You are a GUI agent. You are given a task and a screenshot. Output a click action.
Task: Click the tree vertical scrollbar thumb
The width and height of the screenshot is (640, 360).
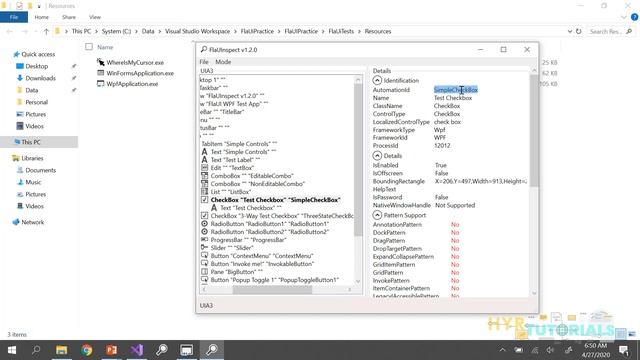[358, 160]
